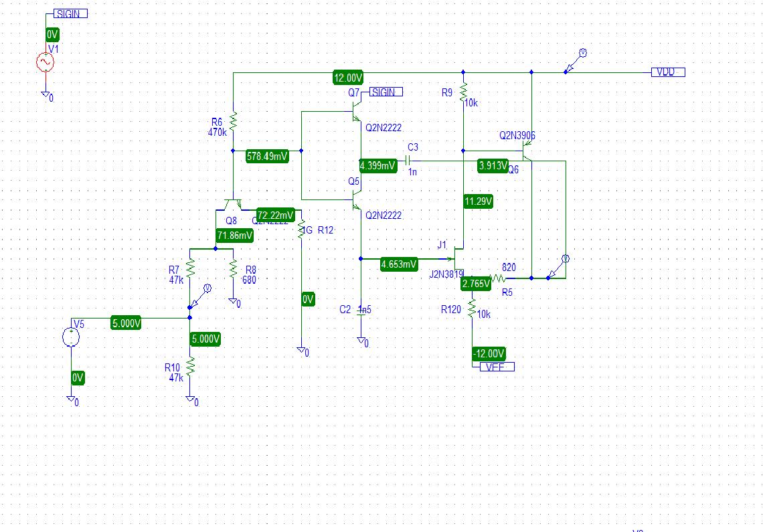Screen dimensions: 763x532
Task: Select ground symbol under resistor R10
Action: 190,399
